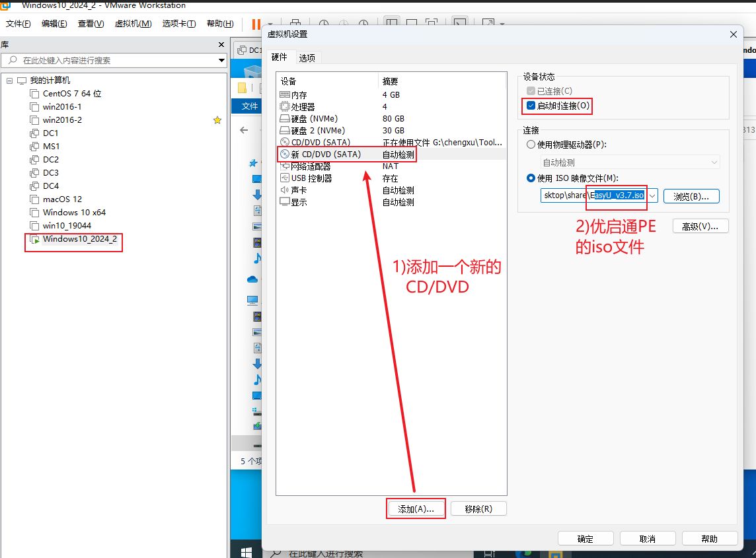Select 使用 ISO 映像文件 radio button
The width and height of the screenshot is (756, 558).
[x=531, y=178]
